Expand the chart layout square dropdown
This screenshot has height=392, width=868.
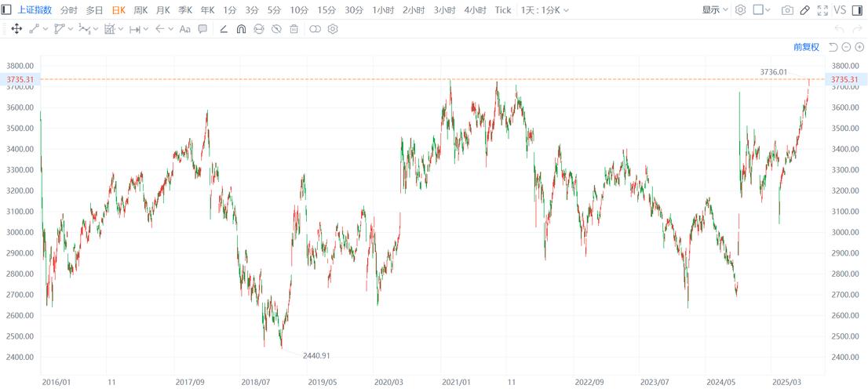[762, 10]
